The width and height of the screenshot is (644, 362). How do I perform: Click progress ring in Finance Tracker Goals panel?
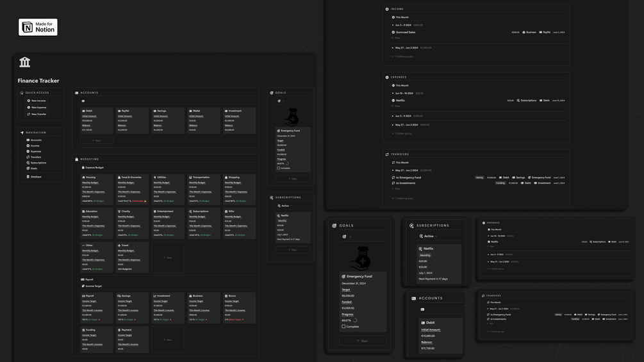(287, 163)
